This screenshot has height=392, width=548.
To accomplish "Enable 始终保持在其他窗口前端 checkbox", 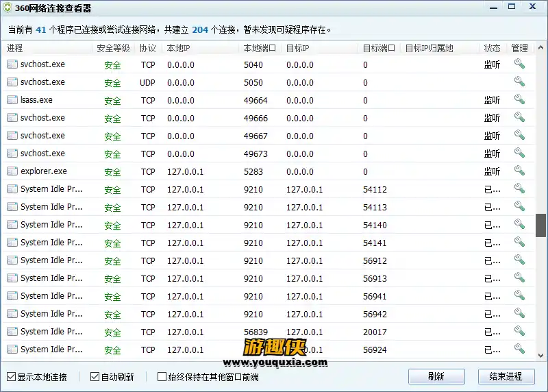I will (162, 377).
